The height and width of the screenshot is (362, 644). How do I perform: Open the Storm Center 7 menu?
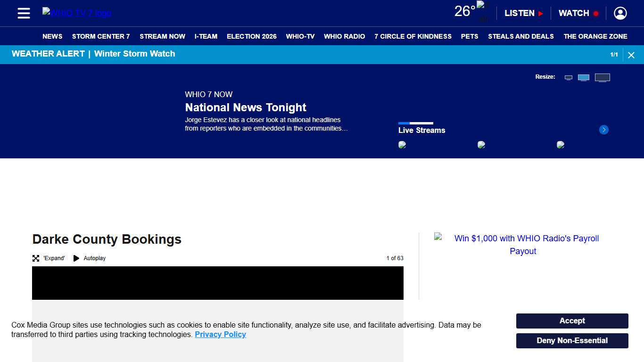pyautogui.click(x=101, y=36)
